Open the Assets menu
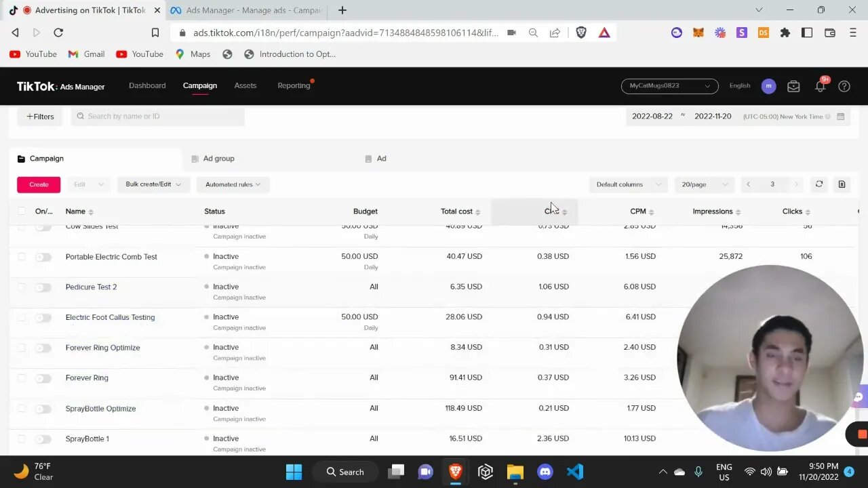 coord(245,85)
